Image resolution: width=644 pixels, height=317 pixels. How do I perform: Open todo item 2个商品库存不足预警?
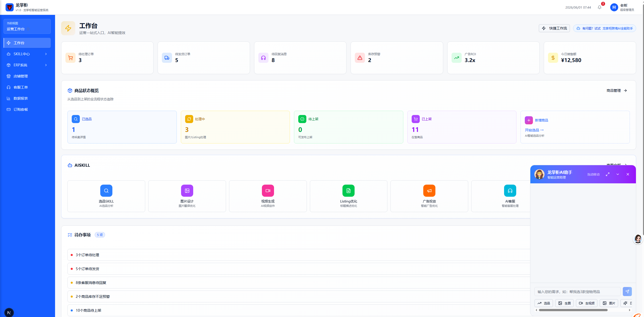[299, 297]
